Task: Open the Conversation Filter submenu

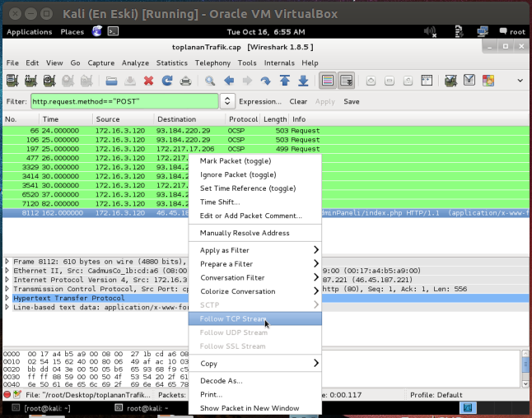Action: pyautogui.click(x=255, y=277)
